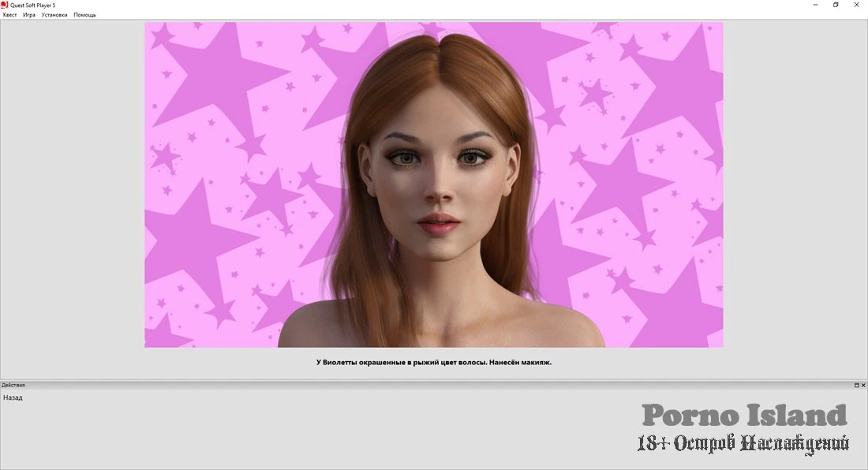The height and width of the screenshot is (470, 868).
Task: Open the Установки menu
Action: coord(54,15)
